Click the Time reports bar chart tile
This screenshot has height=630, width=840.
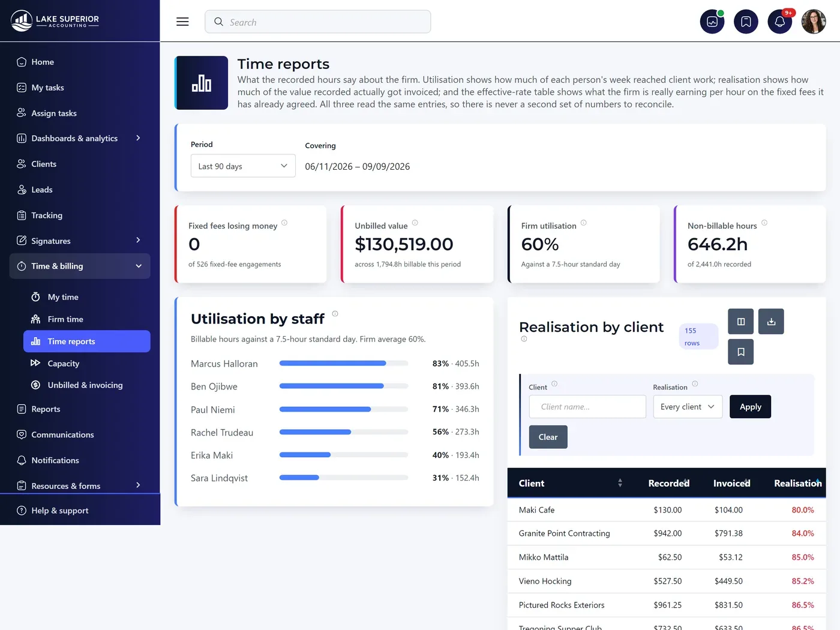[202, 83]
